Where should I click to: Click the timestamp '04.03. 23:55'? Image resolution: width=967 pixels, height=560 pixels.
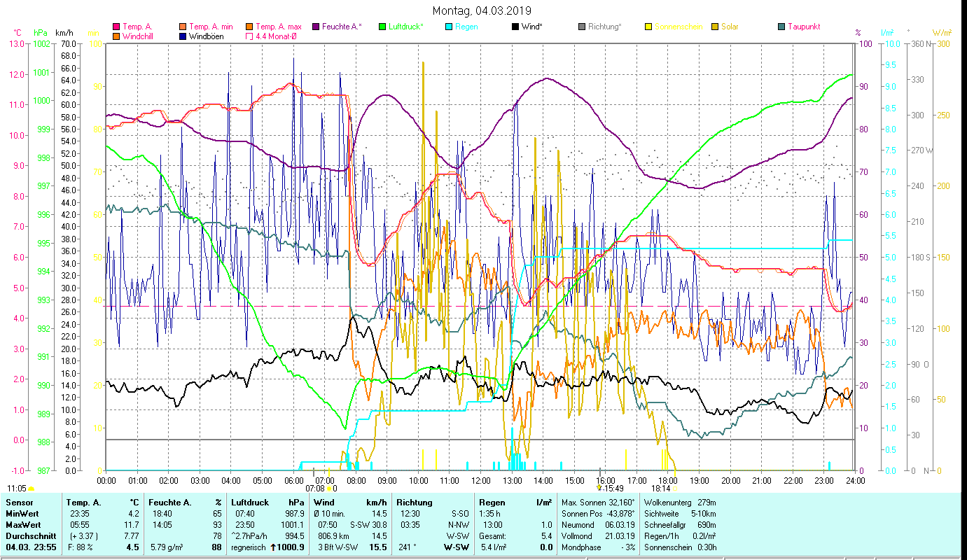point(31,547)
